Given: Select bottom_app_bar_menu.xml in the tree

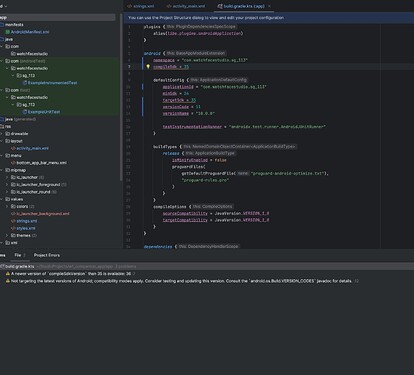Looking at the screenshot, I should (42, 163).
